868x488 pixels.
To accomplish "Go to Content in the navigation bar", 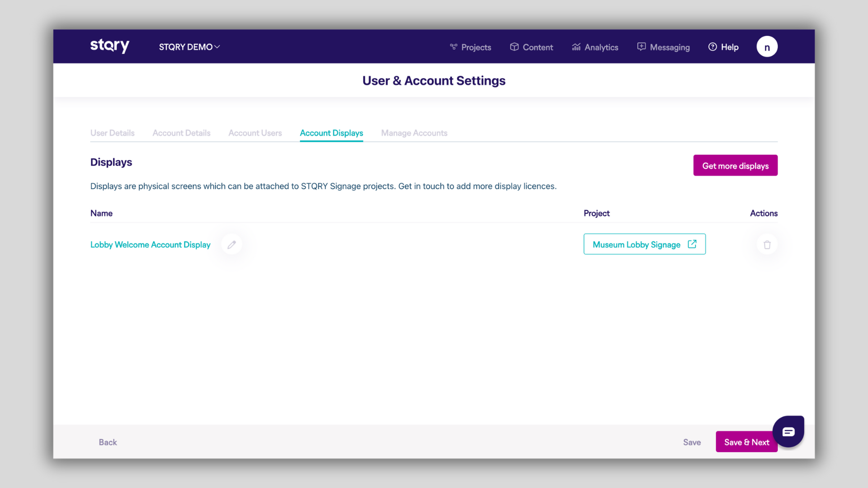I will point(531,47).
